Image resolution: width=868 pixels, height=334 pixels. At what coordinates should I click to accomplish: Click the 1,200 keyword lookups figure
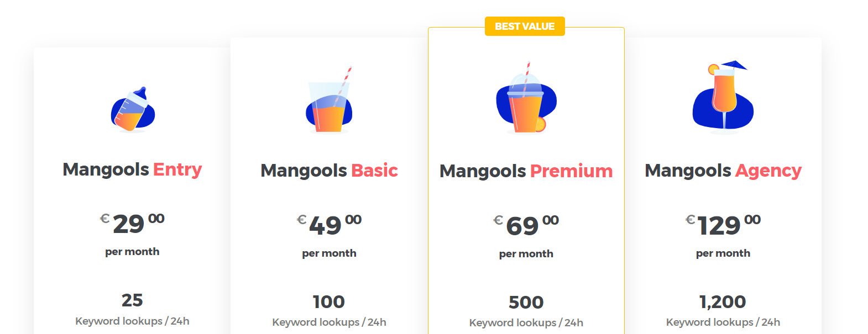point(723,302)
